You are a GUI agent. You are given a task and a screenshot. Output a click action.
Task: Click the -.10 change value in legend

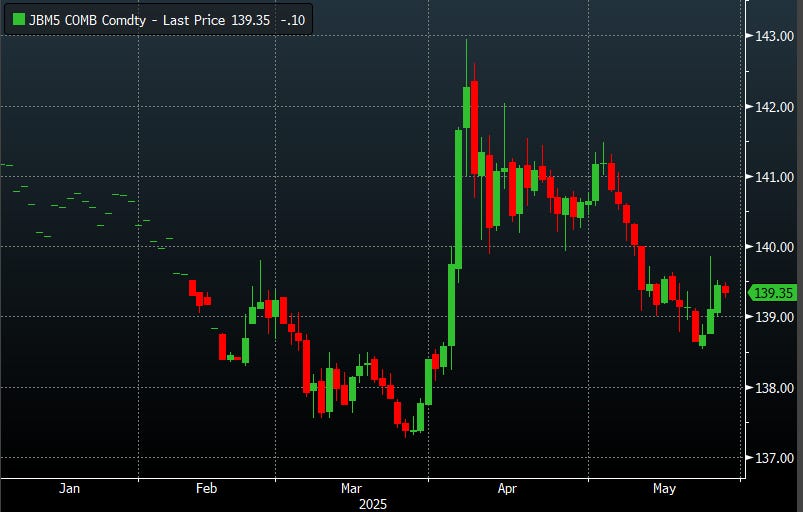point(293,20)
